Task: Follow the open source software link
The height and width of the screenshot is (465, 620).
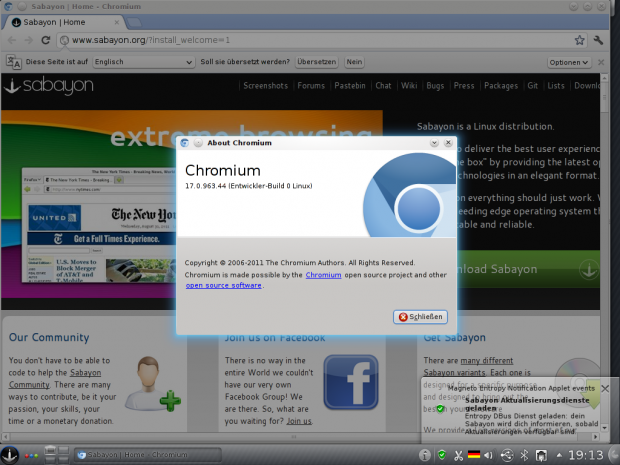Action: click(x=223, y=285)
